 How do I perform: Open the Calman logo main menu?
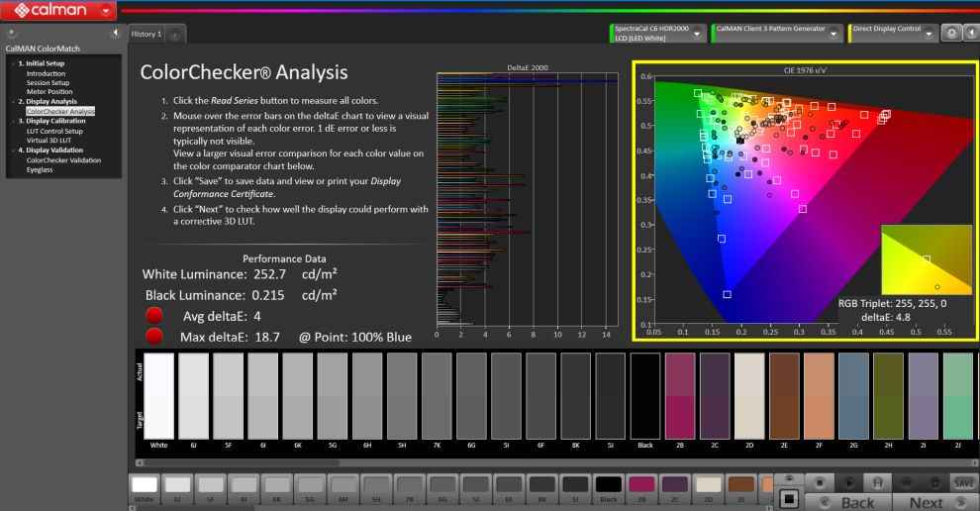(57, 10)
